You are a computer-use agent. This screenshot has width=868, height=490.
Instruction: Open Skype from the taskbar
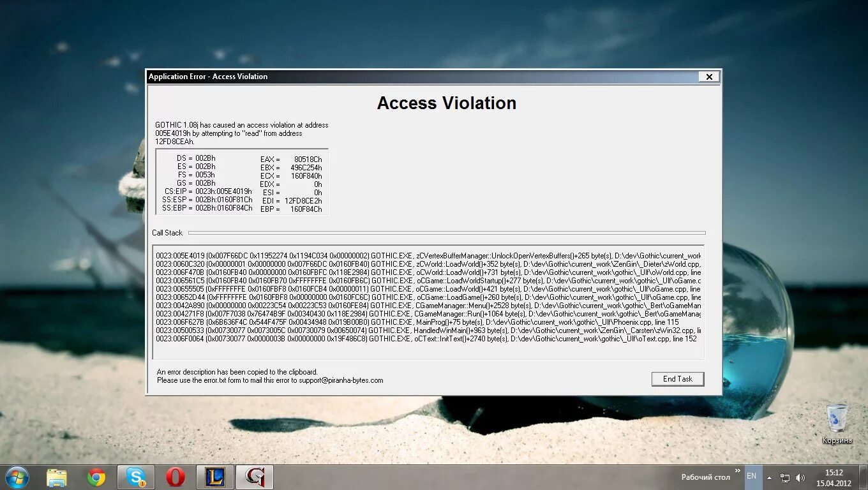click(x=135, y=477)
